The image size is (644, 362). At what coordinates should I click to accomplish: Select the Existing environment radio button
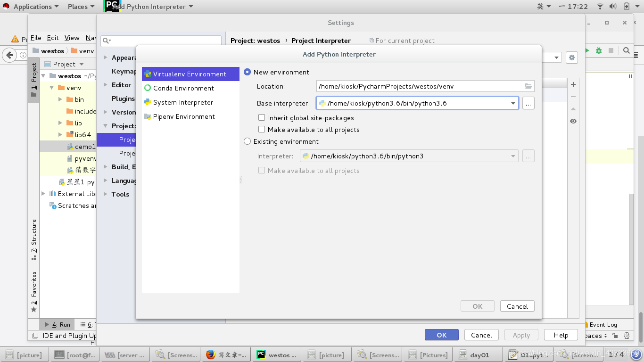tap(247, 141)
